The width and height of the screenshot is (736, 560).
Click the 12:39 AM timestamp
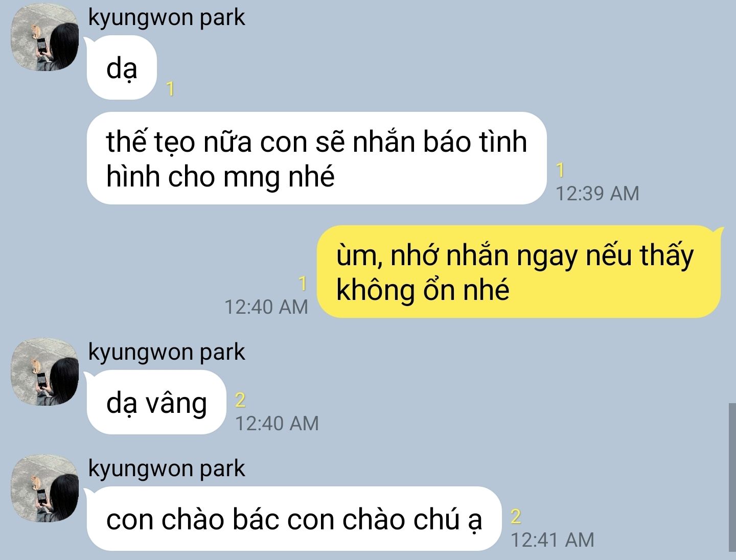597,194
